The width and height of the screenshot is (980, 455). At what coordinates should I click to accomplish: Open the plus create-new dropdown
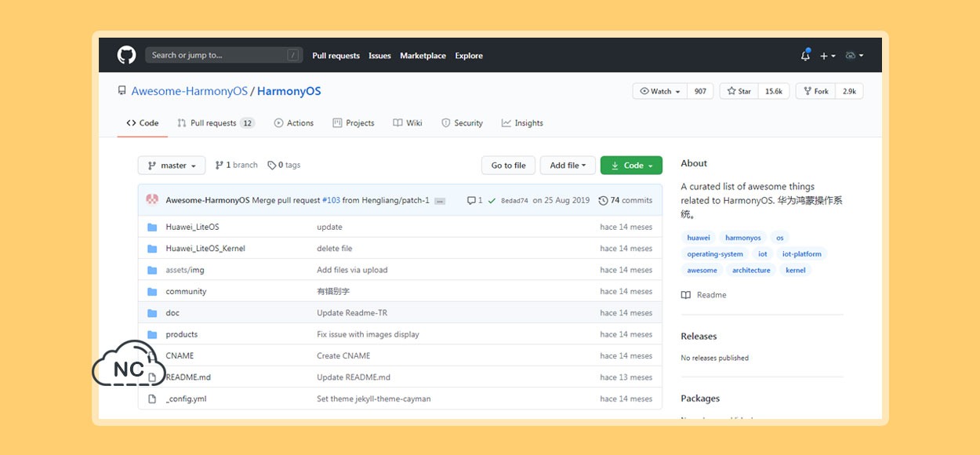(828, 56)
